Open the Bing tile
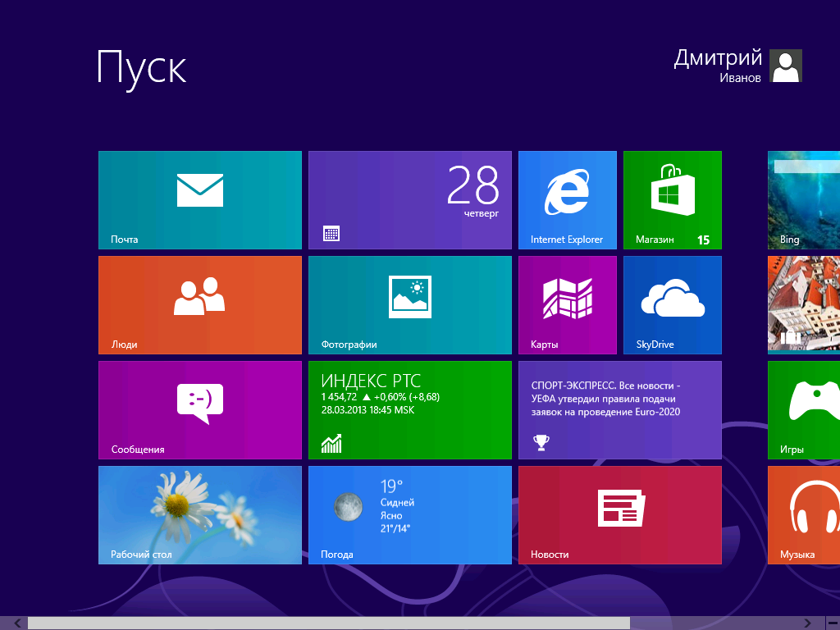 804,200
